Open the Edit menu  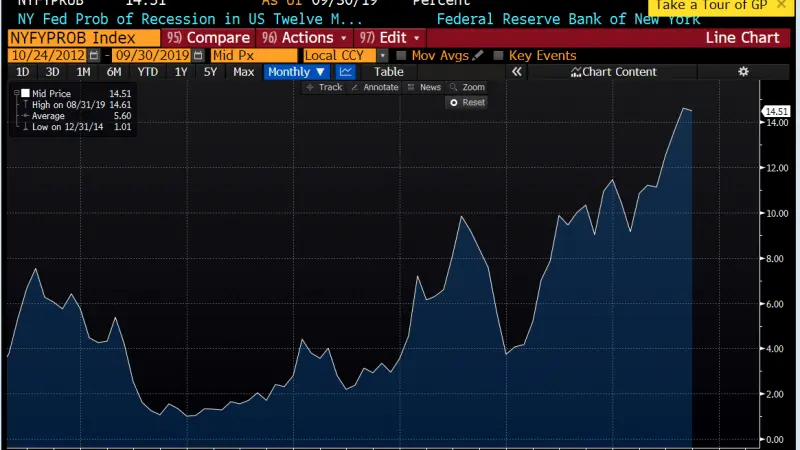(x=390, y=38)
